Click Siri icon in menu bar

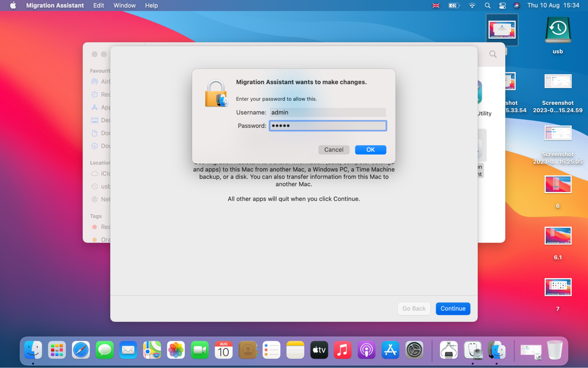(x=517, y=5)
